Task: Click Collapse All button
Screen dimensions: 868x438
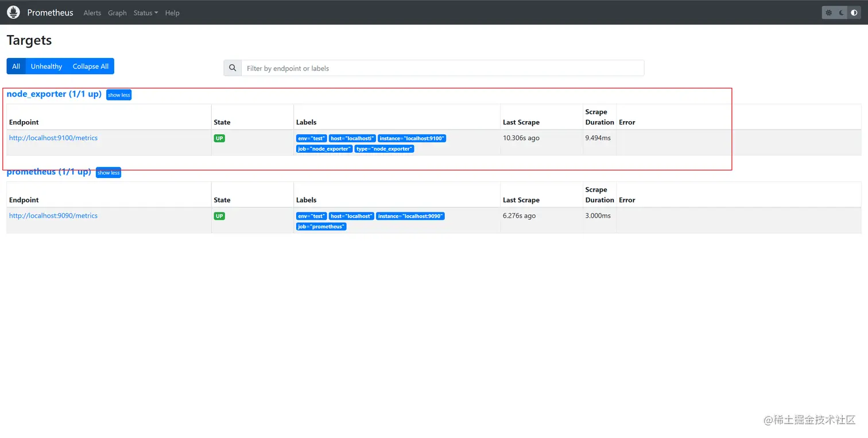Action: point(91,66)
